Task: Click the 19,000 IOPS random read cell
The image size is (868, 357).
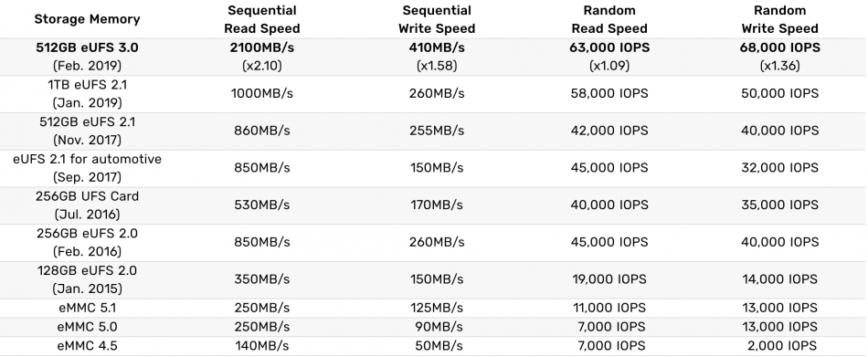Action: click(609, 279)
